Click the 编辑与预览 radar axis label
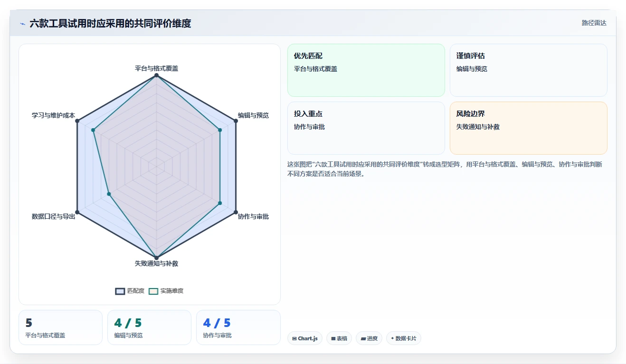This screenshot has width=626, height=364. coord(253,115)
